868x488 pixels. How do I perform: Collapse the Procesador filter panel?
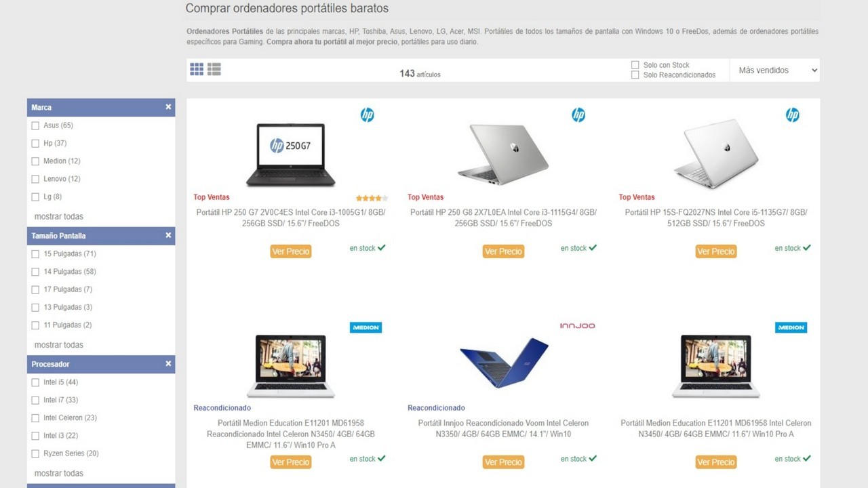click(x=168, y=364)
